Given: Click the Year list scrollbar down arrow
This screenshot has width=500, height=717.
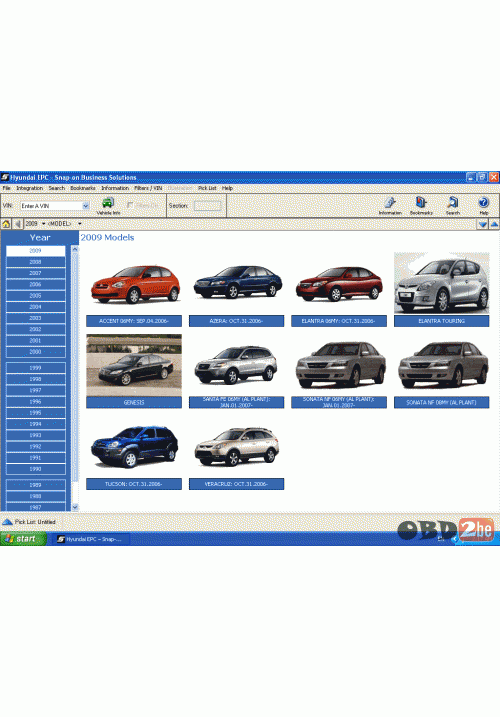Looking at the screenshot, I should [x=75, y=507].
